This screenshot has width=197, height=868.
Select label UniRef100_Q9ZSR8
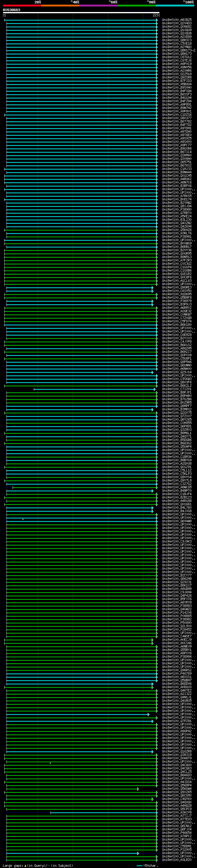point(177,78)
